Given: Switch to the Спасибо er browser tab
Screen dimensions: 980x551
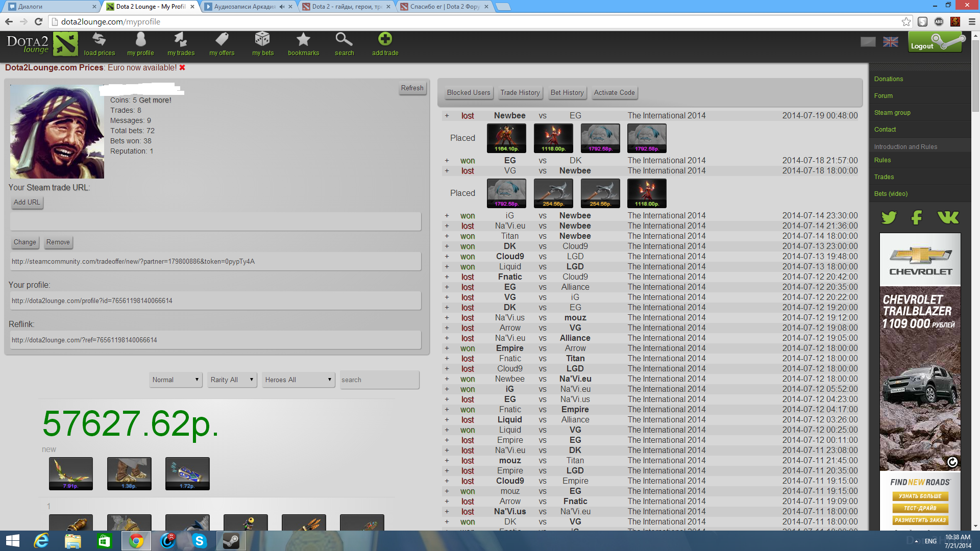Looking at the screenshot, I should point(444,7).
